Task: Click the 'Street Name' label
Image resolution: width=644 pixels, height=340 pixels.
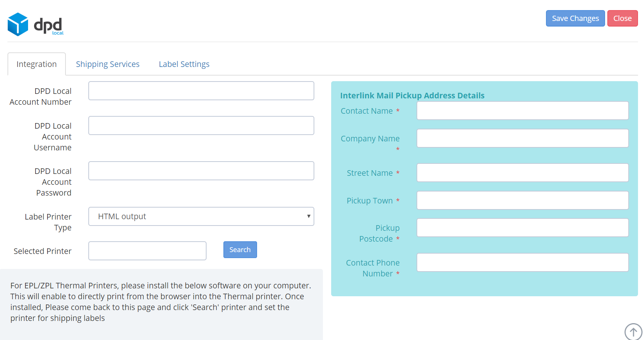Action: point(370,173)
